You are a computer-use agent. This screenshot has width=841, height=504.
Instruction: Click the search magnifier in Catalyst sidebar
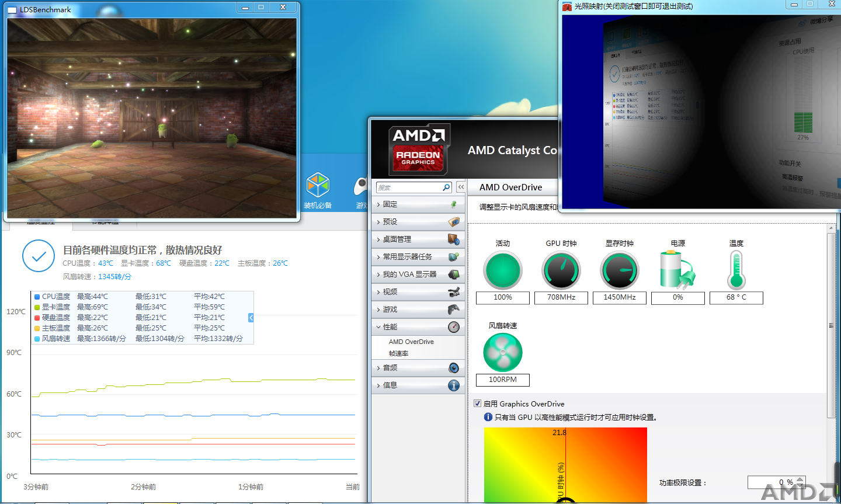tap(446, 187)
